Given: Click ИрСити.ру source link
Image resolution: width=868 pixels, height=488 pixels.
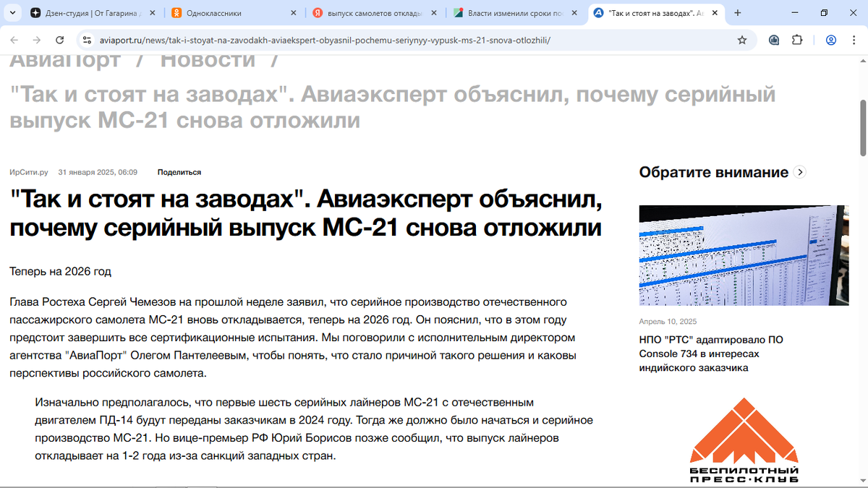Looking at the screenshot, I should (29, 172).
